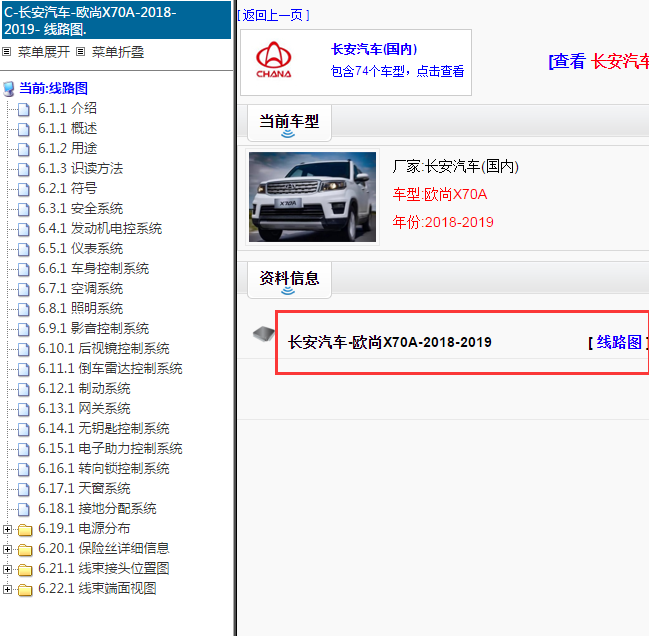Open the 6.4.1 发动机电控系统 tree entry
649x636 pixels.
click(x=100, y=228)
